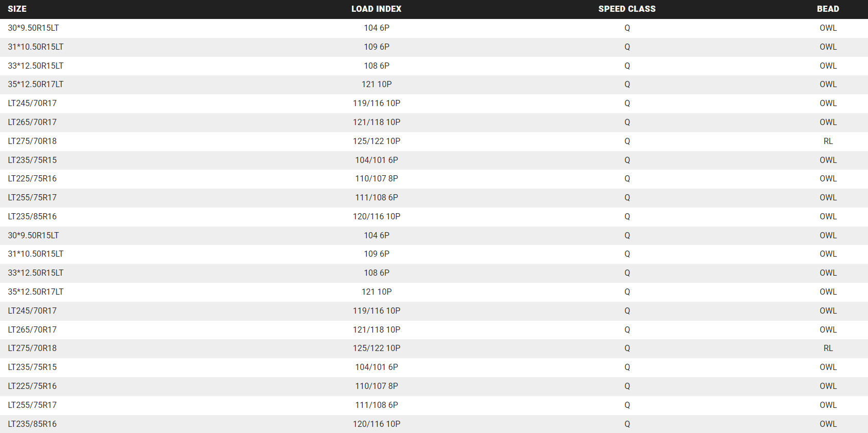The image size is (868, 433).
Task: Click the first 125/122 10P load index
Action: click(377, 141)
